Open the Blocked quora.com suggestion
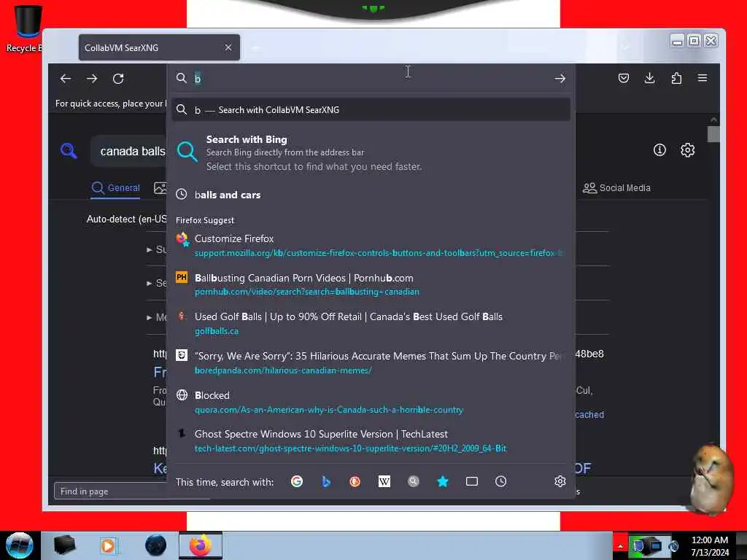 pyautogui.click(x=371, y=402)
